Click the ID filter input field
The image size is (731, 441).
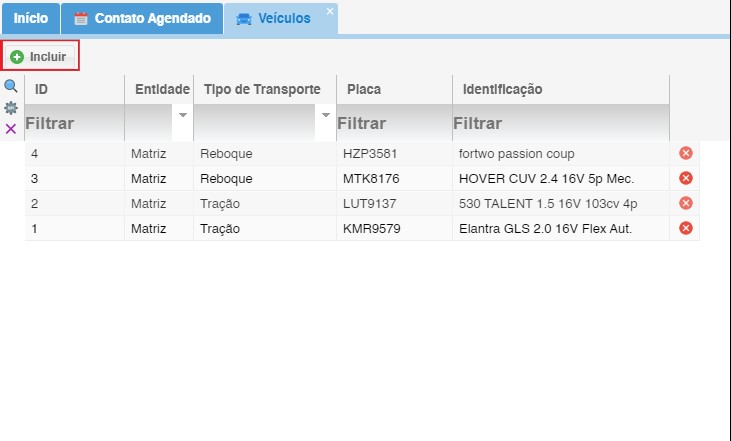[x=74, y=124]
